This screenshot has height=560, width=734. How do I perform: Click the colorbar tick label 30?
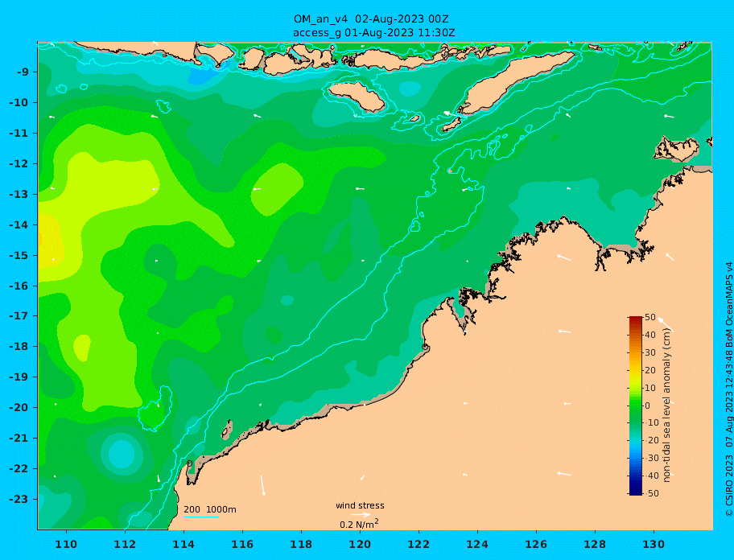point(650,352)
